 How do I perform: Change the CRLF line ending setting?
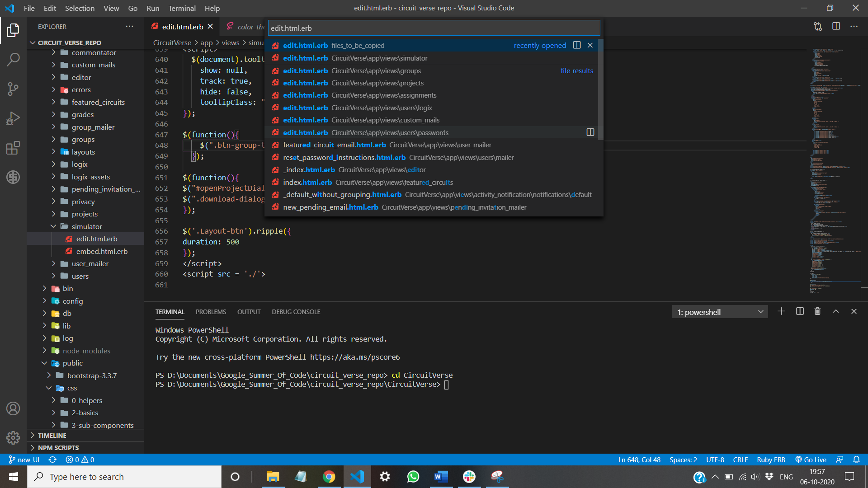740,460
